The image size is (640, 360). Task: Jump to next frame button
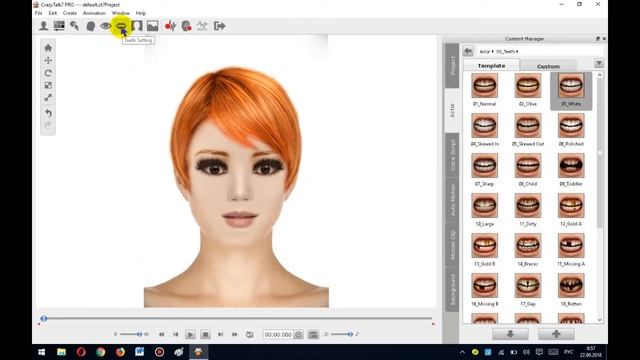pyautogui.click(x=220, y=334)
